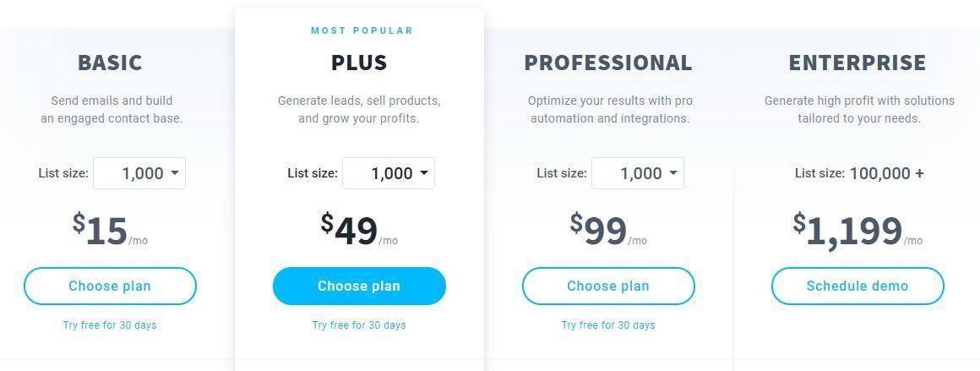Screen dimensions: 980x371
Task: Choose the Basic plan
Action: coord(110,286)
